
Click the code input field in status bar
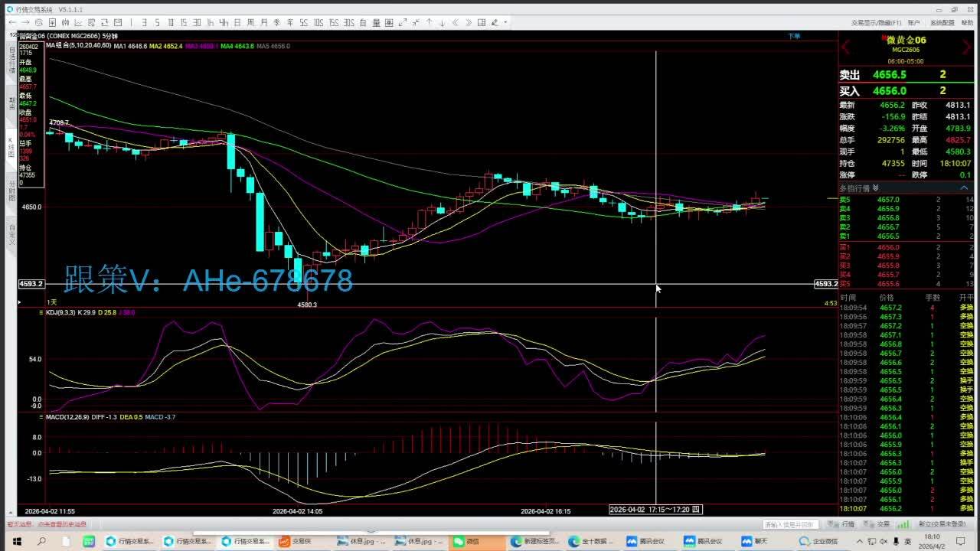(x=790, y=524)
